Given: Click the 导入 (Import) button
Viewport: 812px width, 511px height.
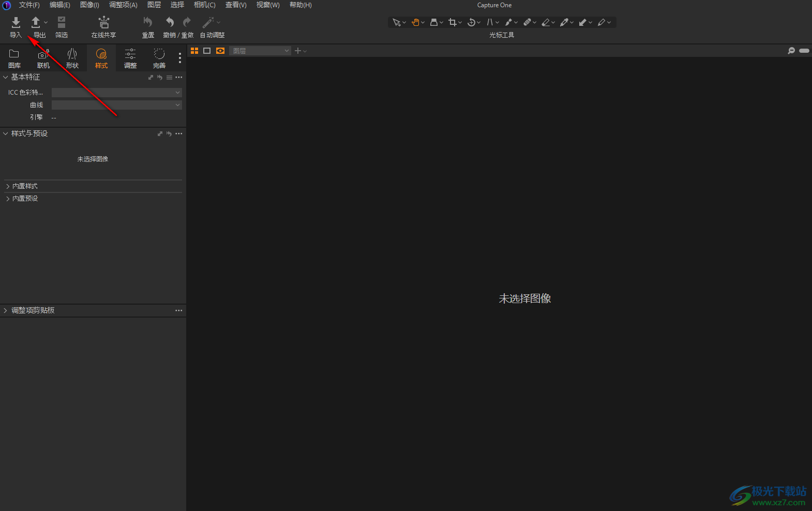Looking at the screenshot, I should point(16,27).
